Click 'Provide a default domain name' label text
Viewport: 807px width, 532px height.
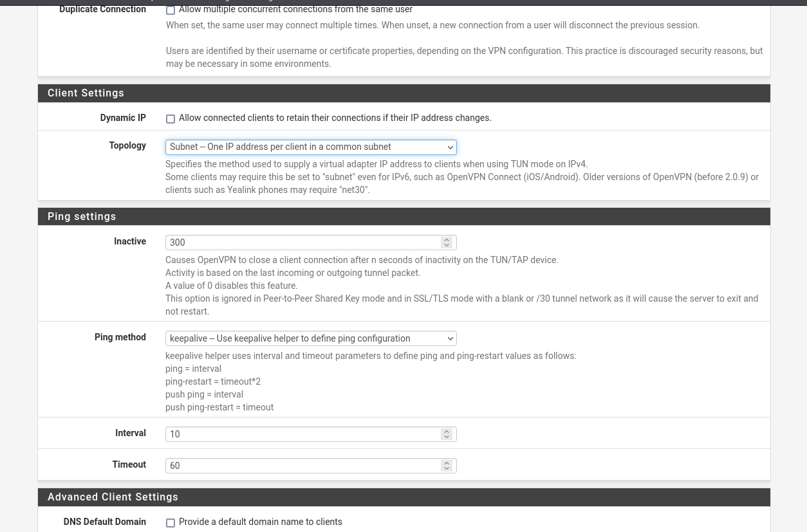[260, 522]
